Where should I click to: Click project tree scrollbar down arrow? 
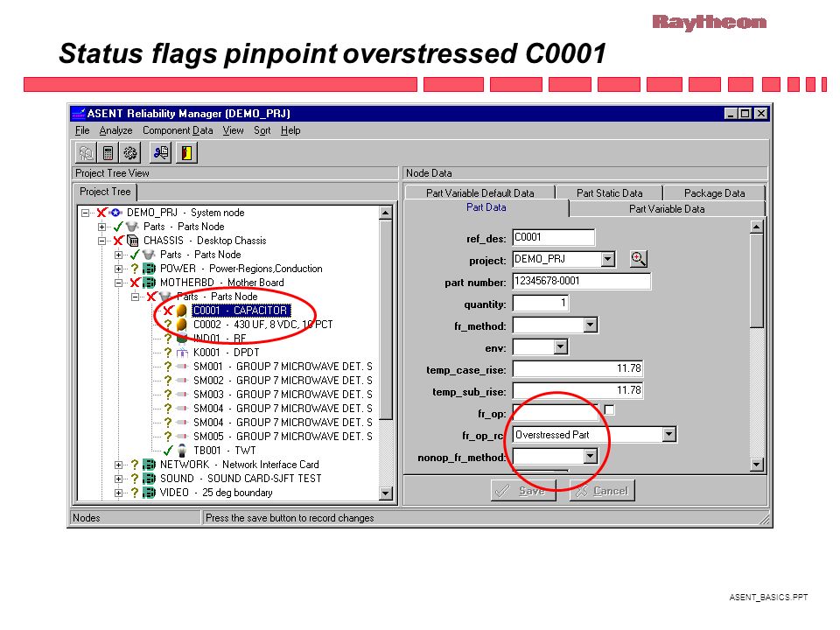pos(385,493)
